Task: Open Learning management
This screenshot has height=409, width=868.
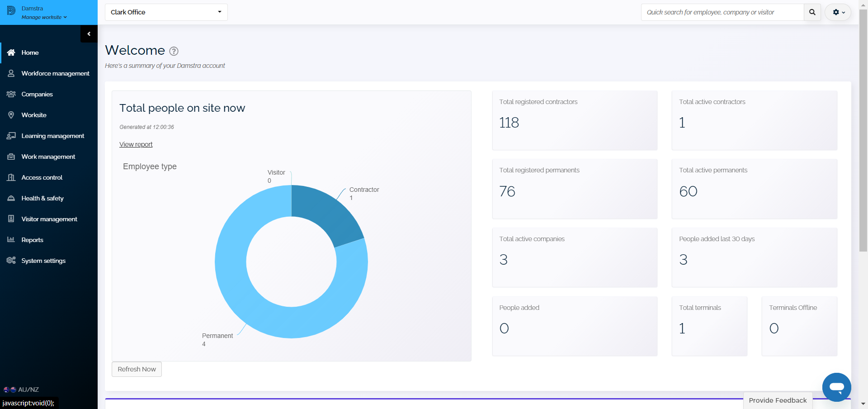Action: [x=53, y=136]
